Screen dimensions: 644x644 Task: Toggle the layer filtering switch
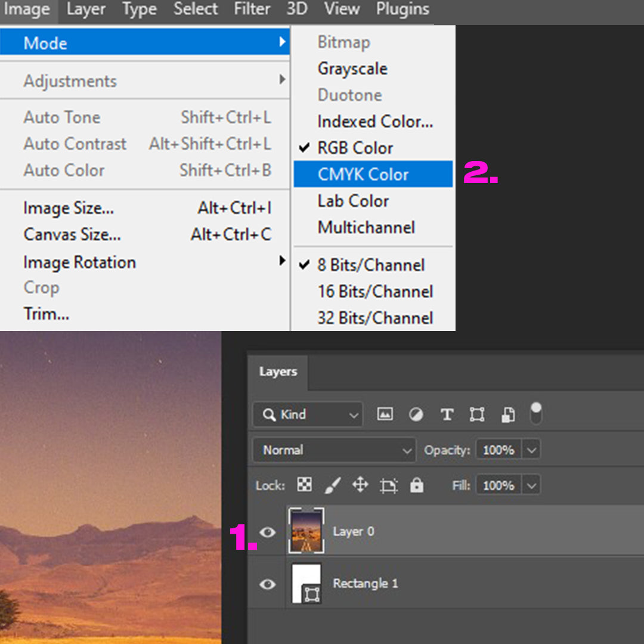point(536,413)
